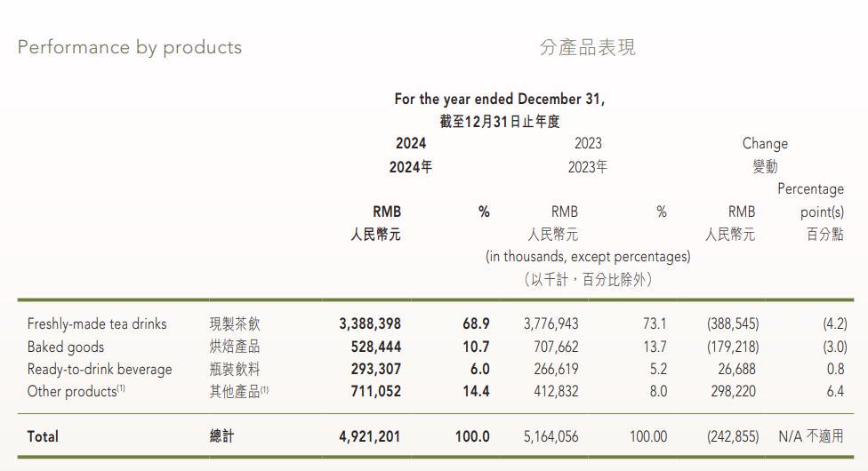Screen dimensions: 868x471
Task: Click the "Ready-to-drink beverage" row label
Action: coord(100,369)
